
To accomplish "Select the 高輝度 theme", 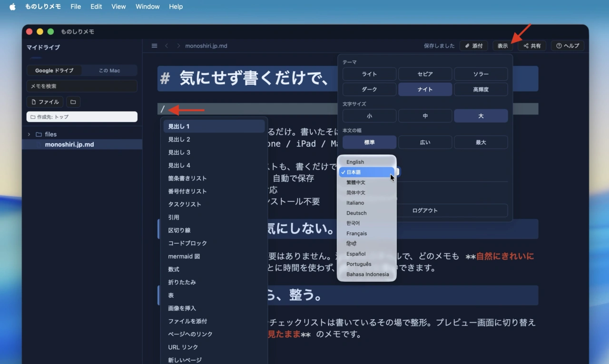I will [x=481, y=89].
